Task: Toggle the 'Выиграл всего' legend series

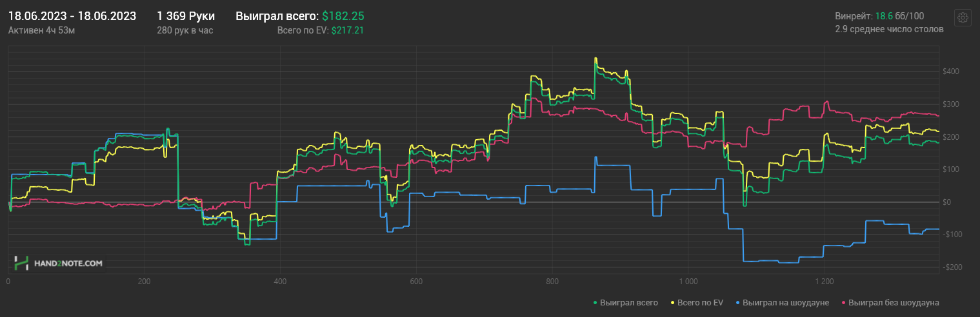Action: (x=626, y=302)
